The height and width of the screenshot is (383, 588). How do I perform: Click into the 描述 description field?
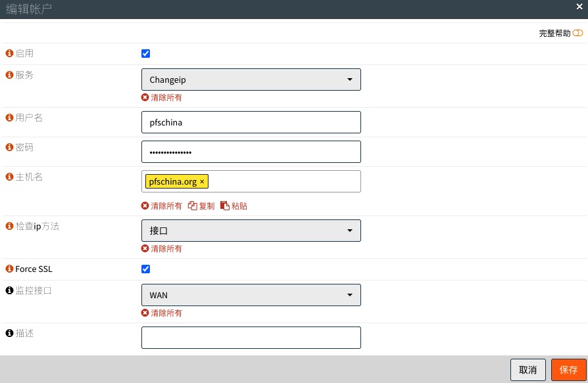[251, 338]
